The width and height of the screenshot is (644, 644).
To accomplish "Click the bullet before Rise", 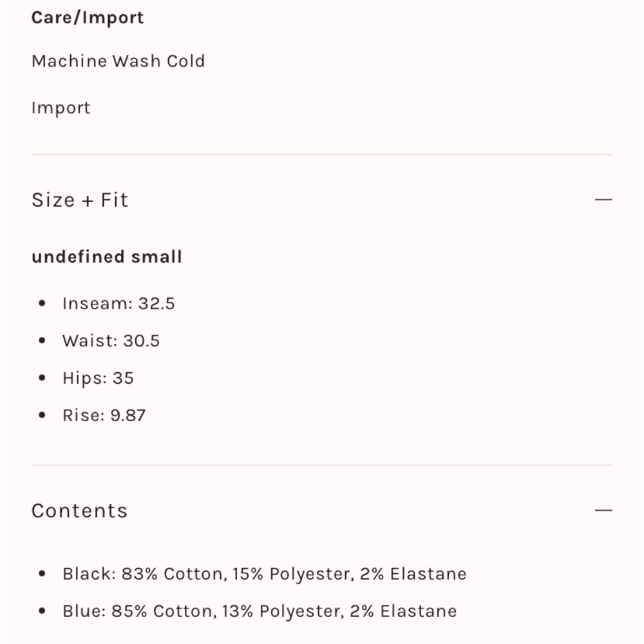I will pyautogui.click(x=42, y=415).
